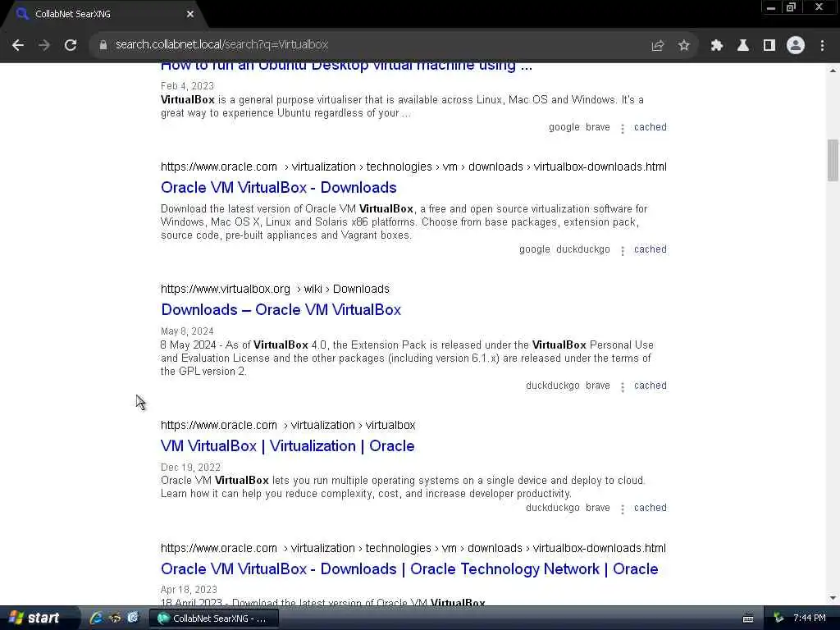The image size is (840, 630).
Task: Click the keyboard icon in taskbar
Action: click(x=748, y=619)
